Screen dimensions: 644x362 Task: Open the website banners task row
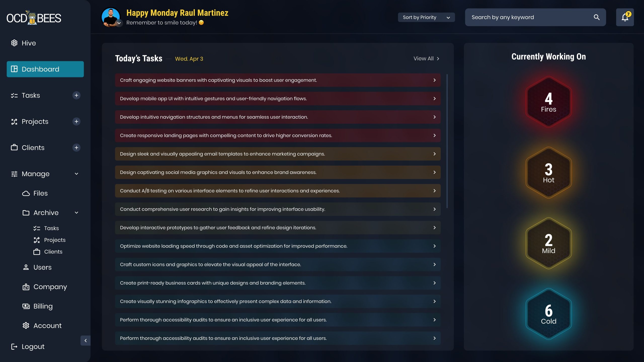[x=277, y=80]
